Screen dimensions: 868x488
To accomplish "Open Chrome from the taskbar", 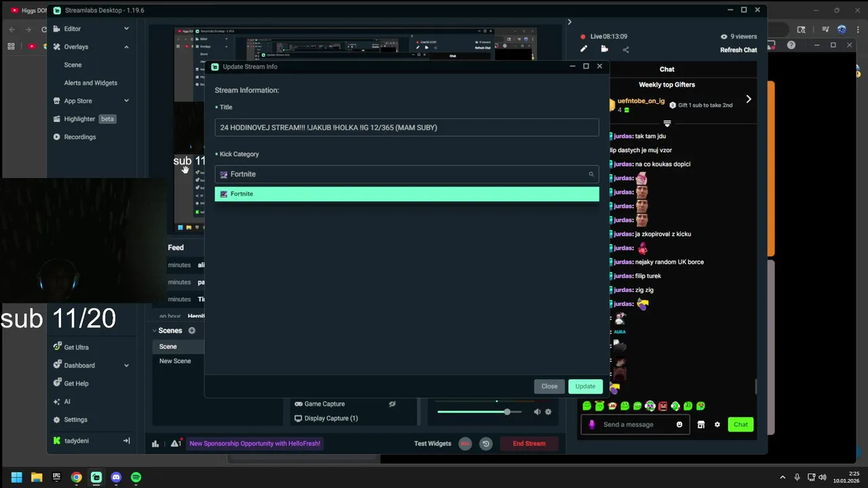I will coord(77,477).
